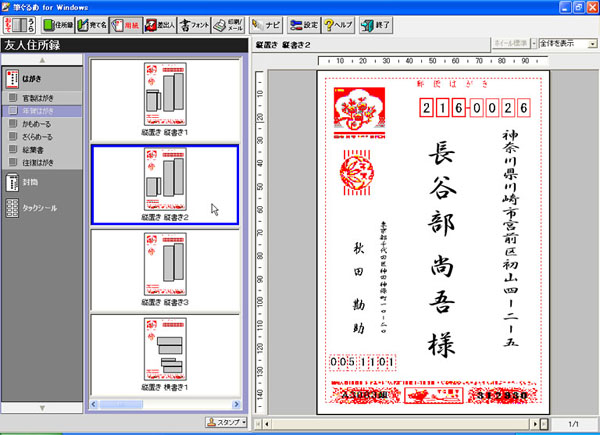Choose かもめーる in the paper list
This screenshot has width=600, height=435.
tap(40, 124)
